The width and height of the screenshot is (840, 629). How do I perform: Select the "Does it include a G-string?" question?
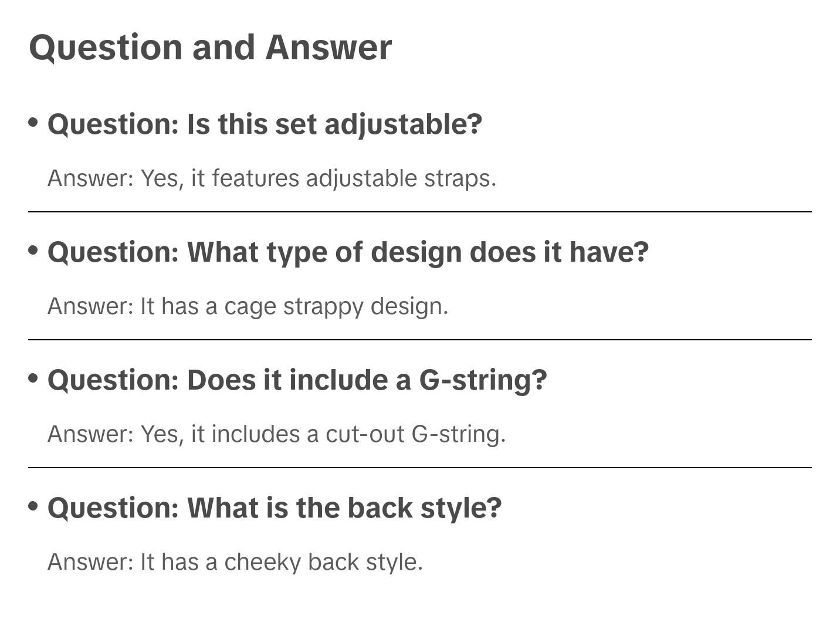click(x=297, y=380)
